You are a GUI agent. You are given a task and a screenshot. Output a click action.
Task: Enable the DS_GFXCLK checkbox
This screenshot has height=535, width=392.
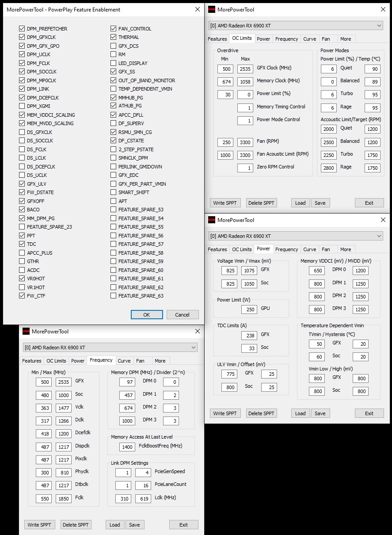[22, 132]
